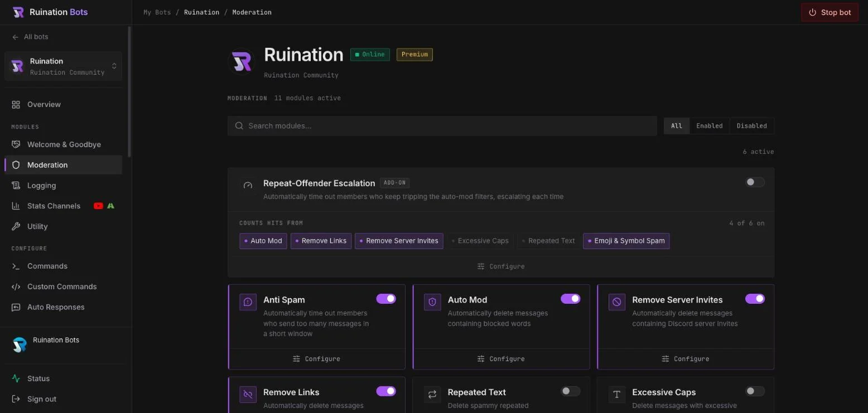Open Configure on the Auto Mod card
868x413 pixels.
(501, 359)
